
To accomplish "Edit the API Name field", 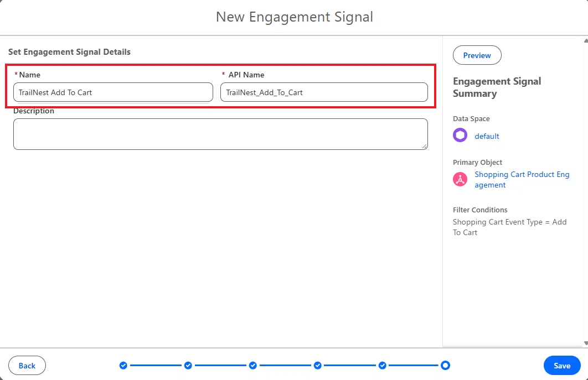I will click(324, 92).
